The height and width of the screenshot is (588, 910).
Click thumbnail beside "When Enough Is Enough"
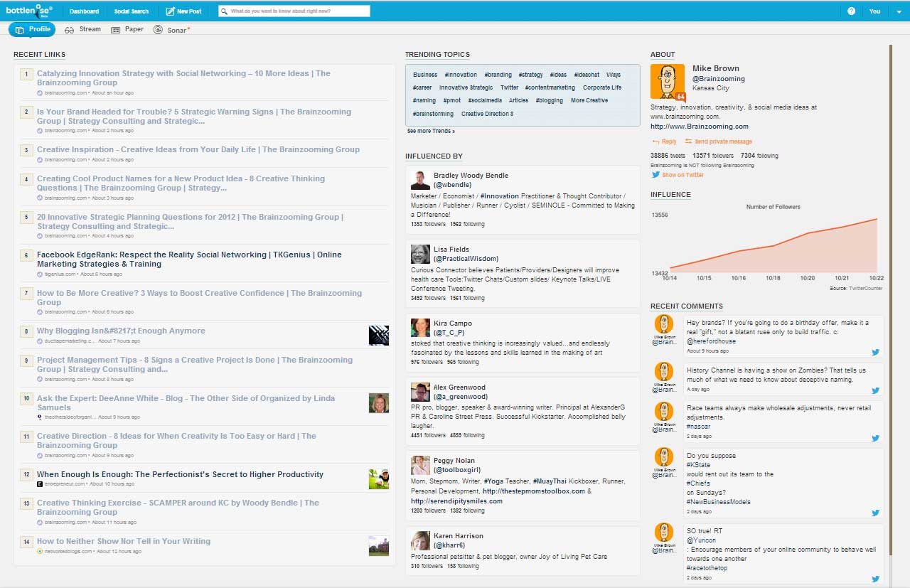[x=379, y=479]
